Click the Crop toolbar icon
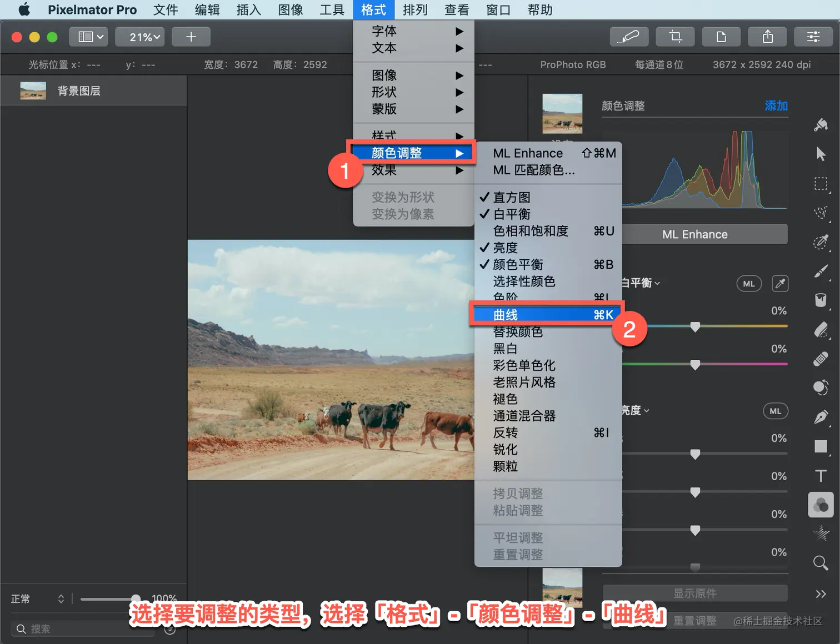Screen dimensions: 840x644 (675, 37)
